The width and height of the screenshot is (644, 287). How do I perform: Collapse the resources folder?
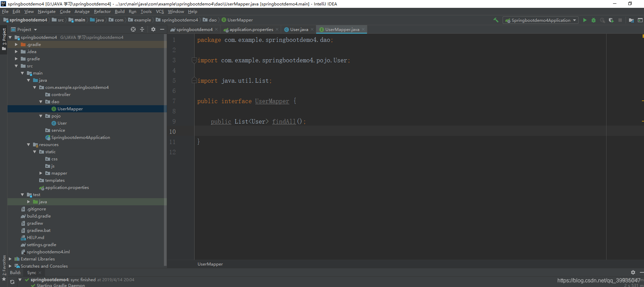(x=28, y=145)
